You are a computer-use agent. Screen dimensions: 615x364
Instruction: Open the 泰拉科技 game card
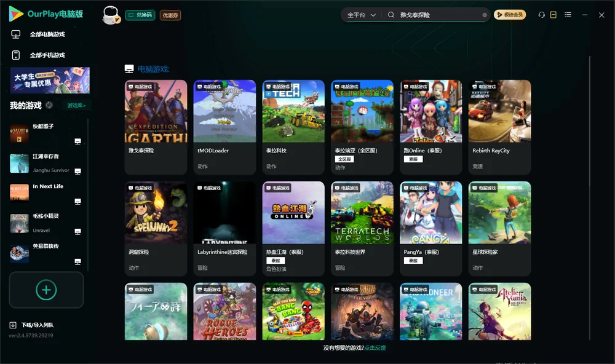pos(293,127)
